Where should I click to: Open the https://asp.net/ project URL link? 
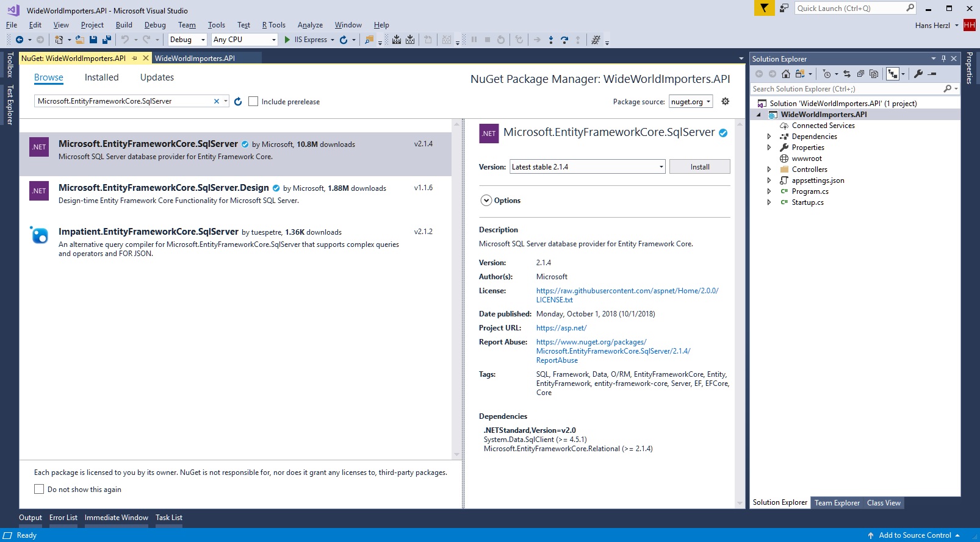(x=561, y=328)
